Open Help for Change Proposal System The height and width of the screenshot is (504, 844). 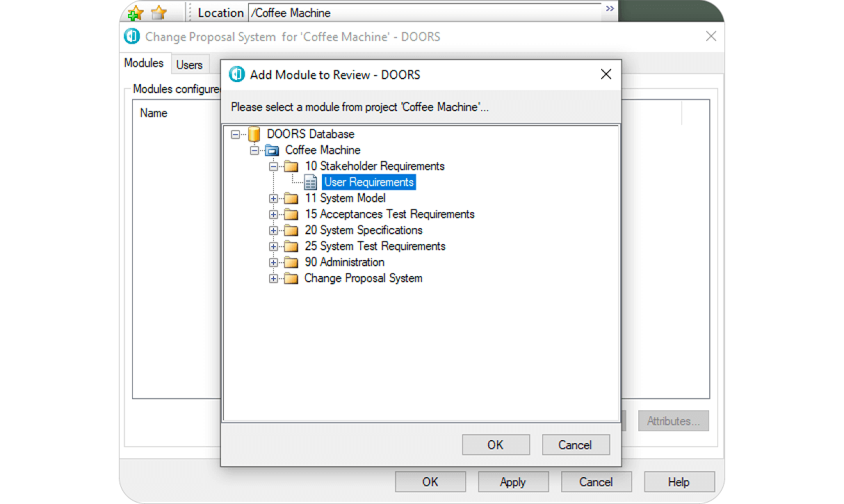point(679,481)
